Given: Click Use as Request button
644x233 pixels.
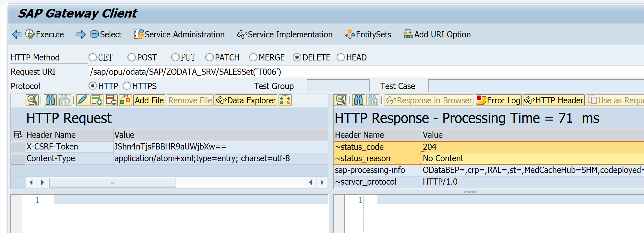Looking at the screenshot, I should 615,100.
